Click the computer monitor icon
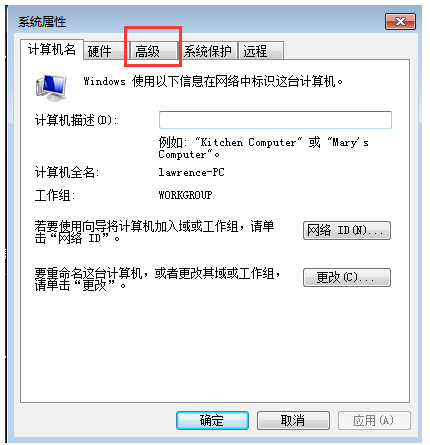This screenshot has width=430, height=445. click(x=51, y=87)
